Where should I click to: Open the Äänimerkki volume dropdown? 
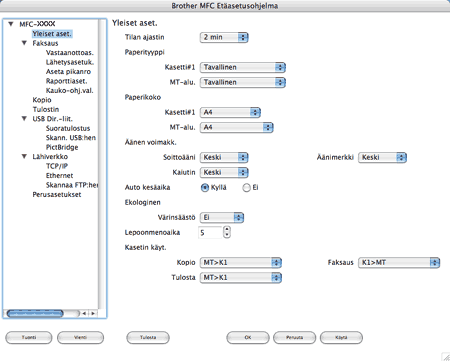tap(382, 157)
